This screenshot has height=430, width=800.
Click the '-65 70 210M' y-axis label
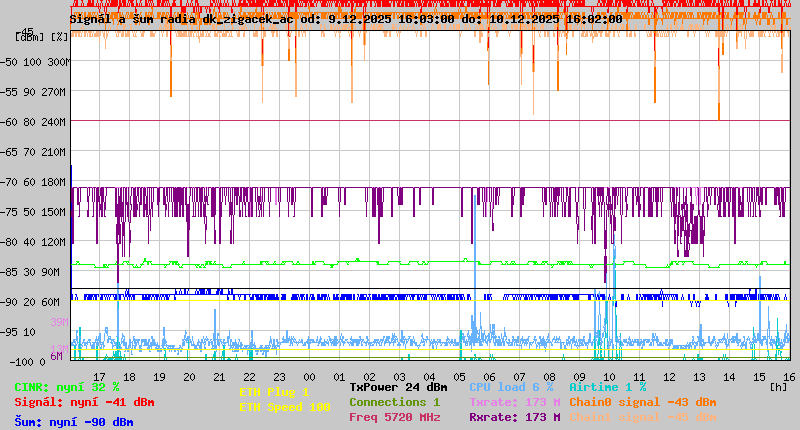(x=33, y=153)
